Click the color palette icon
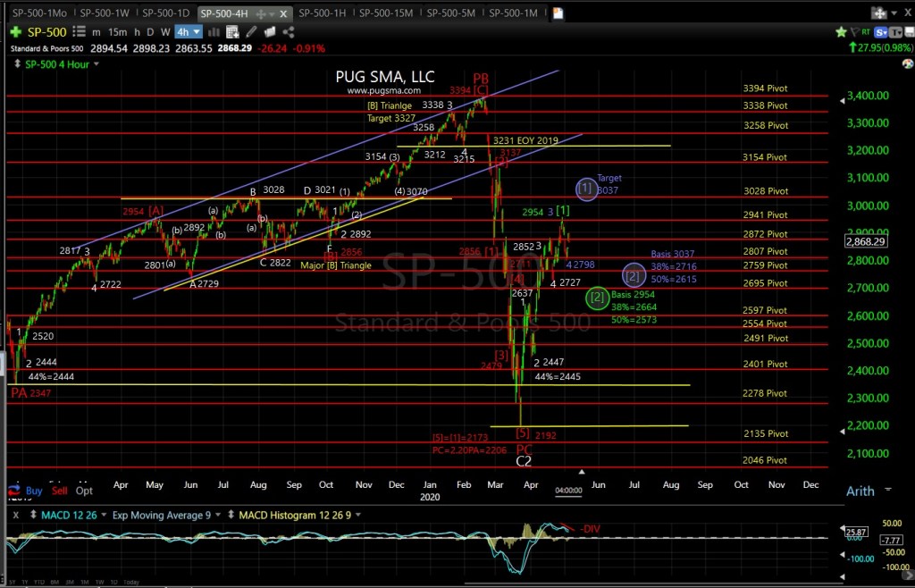This screenshot has height=588, width=915. click(908, 63)
